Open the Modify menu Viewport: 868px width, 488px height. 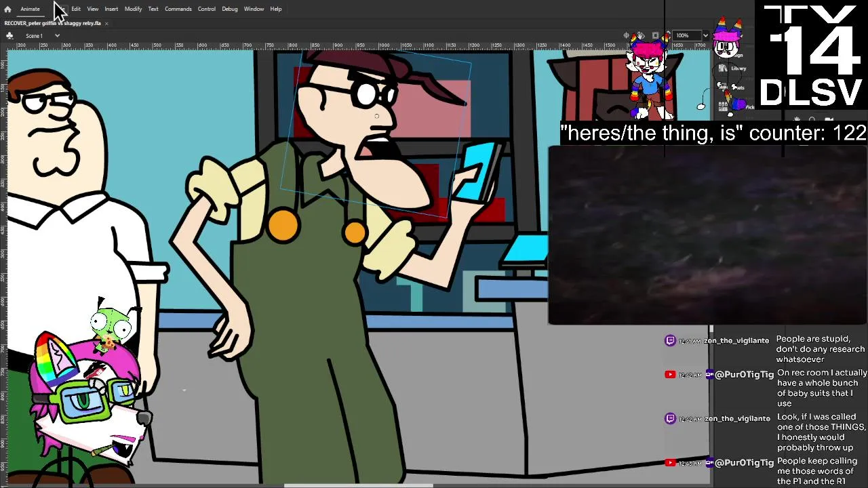pyautogui.click(x=133, y=9)
